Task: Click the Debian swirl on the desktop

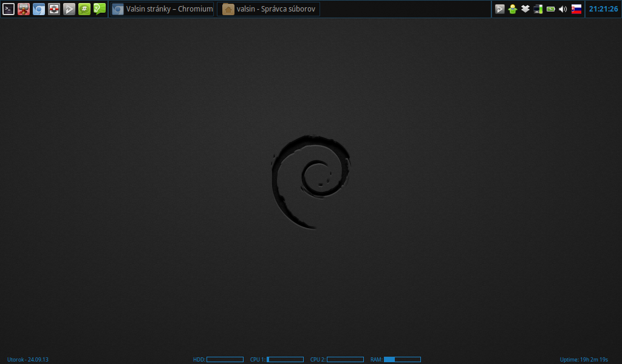Action: 310,182
